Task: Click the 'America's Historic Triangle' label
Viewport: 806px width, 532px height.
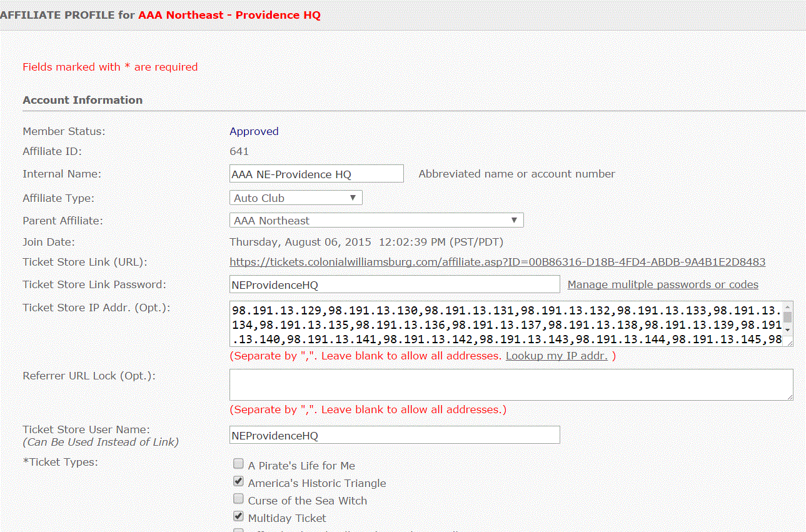Action: coord(317,483)
